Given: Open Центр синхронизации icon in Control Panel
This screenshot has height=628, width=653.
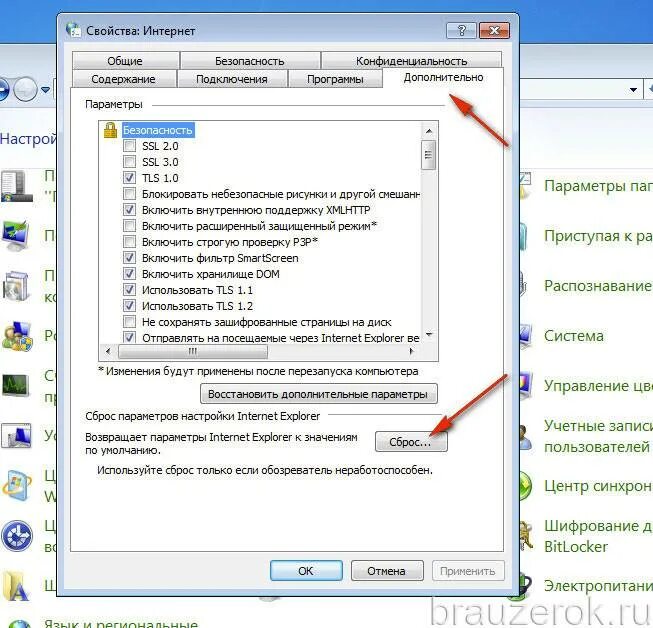Looking at the screenshot, I should pos(526,486).
